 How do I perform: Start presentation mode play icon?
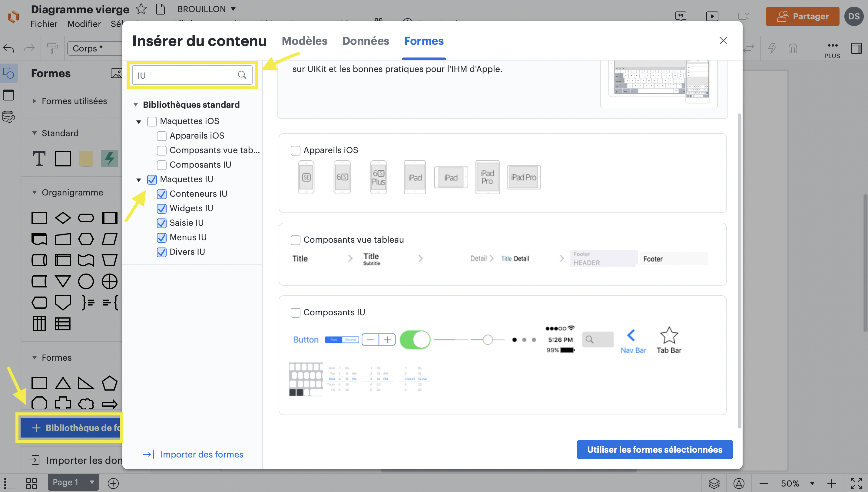point(712,16)
